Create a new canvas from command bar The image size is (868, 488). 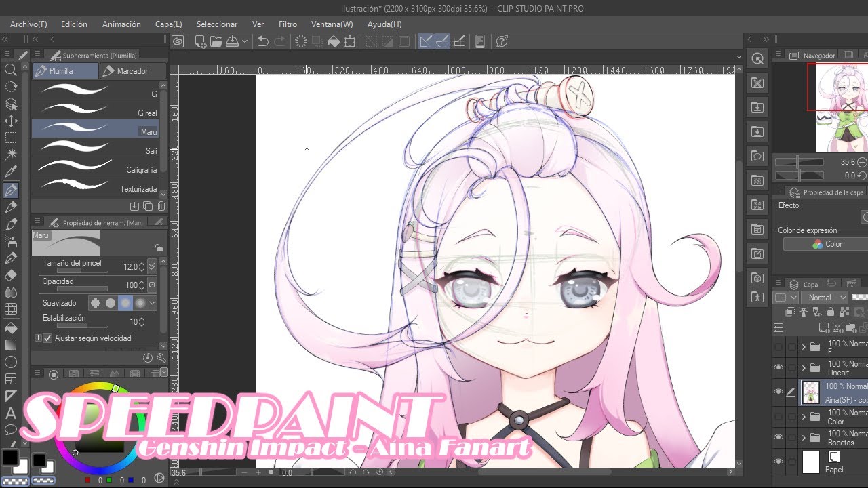tap(201, 41)
